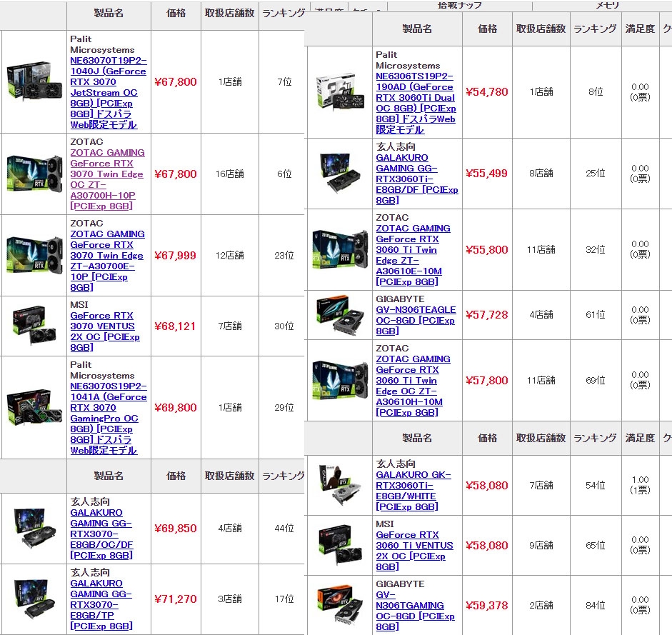Open GALAKURO GG-RTX3060Ti-E8GB/DF link
672x635 pixels.
(417, 179)
